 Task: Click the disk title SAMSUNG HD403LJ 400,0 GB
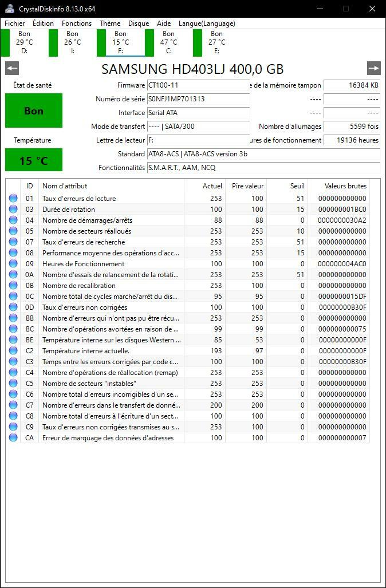pos(192,69)
